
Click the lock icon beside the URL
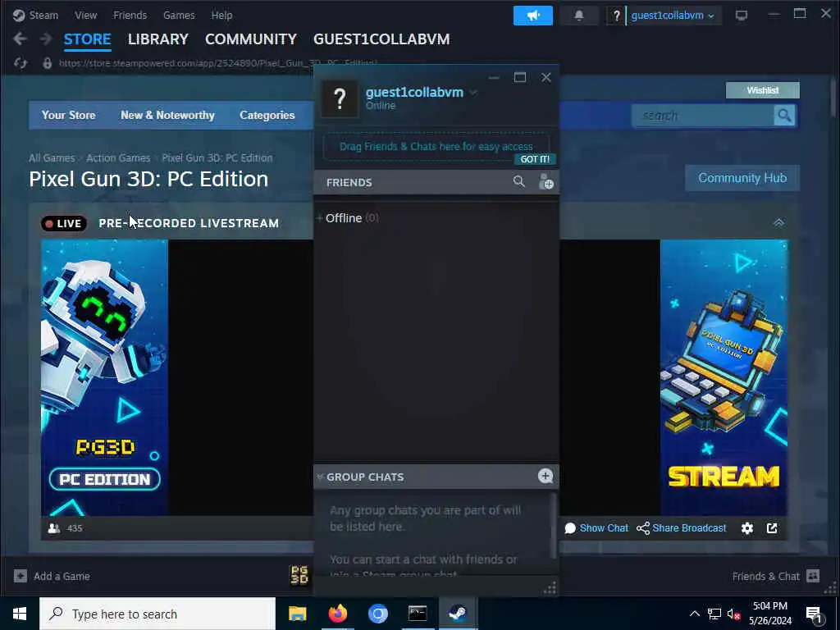pos(47,63)
